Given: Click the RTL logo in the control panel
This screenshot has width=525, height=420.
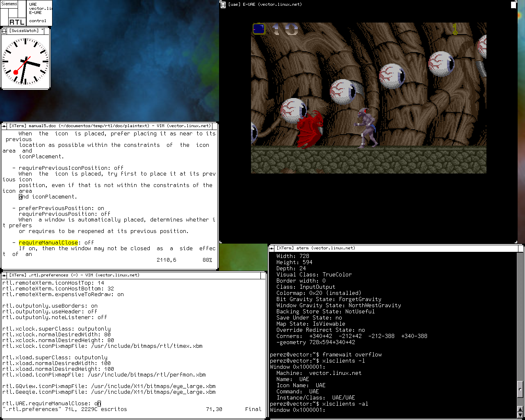Looking at the screenshot, I should [x=17, y=22].
